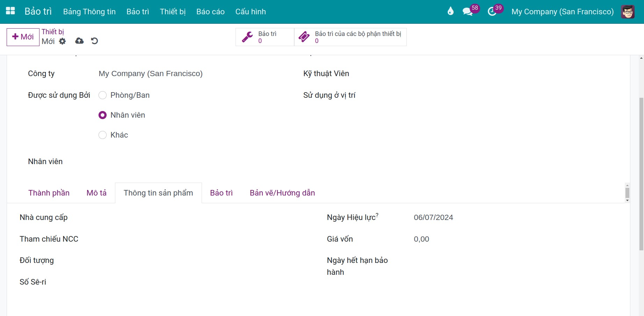Open the wrench Bảo trì stat button
This screenshot has width=644, height=316.
point(265,37)
